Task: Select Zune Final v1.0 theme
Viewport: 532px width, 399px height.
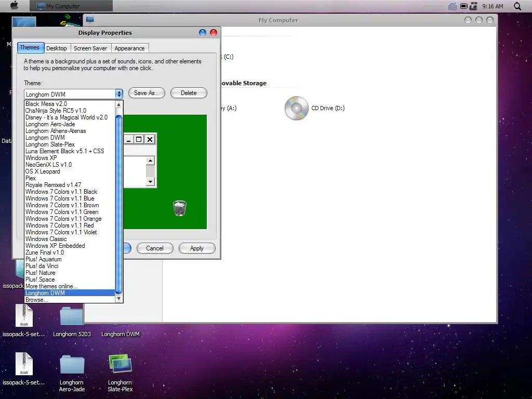Action: (70, 252)
